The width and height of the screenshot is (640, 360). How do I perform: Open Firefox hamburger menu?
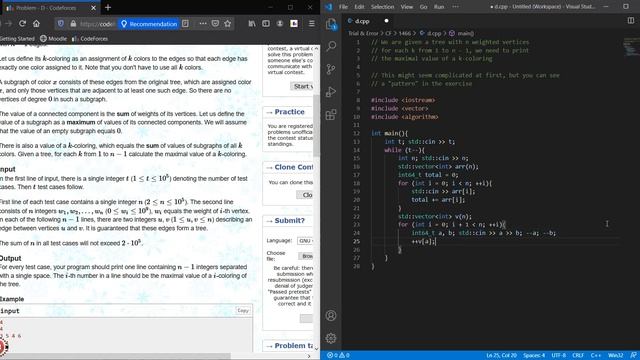311,24
